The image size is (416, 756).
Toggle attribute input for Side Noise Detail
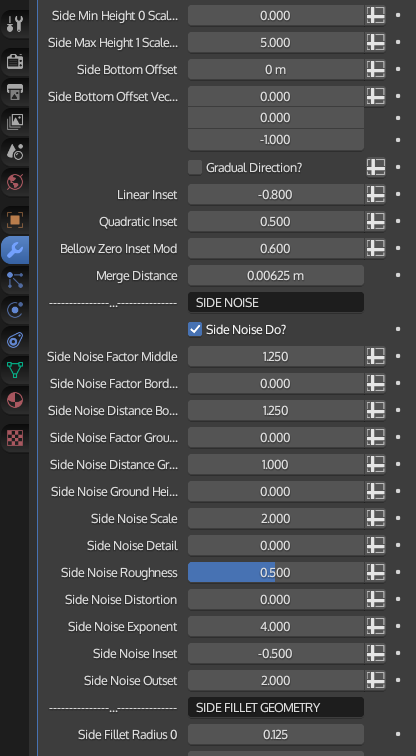click(x=375, y=546)
